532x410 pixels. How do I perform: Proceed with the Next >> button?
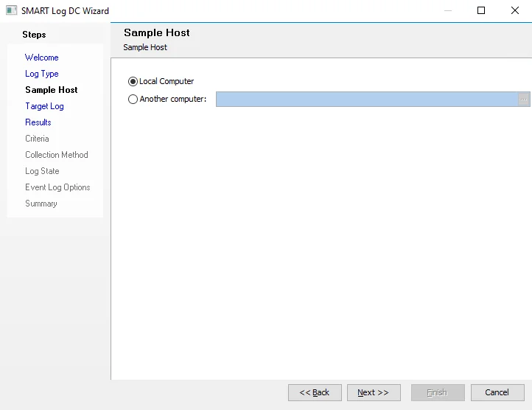pos(374,393)
